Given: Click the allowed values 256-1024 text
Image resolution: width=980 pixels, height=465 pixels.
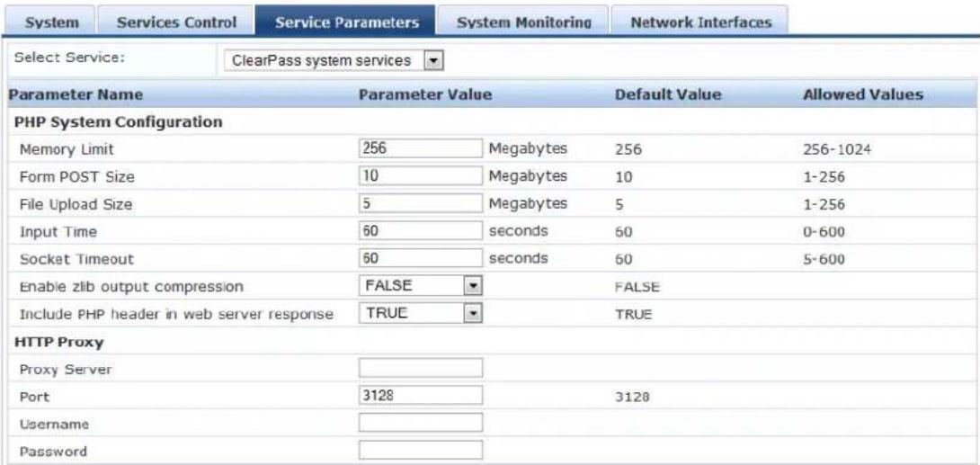Looking at the screenshot, I should tap(835, 150).
